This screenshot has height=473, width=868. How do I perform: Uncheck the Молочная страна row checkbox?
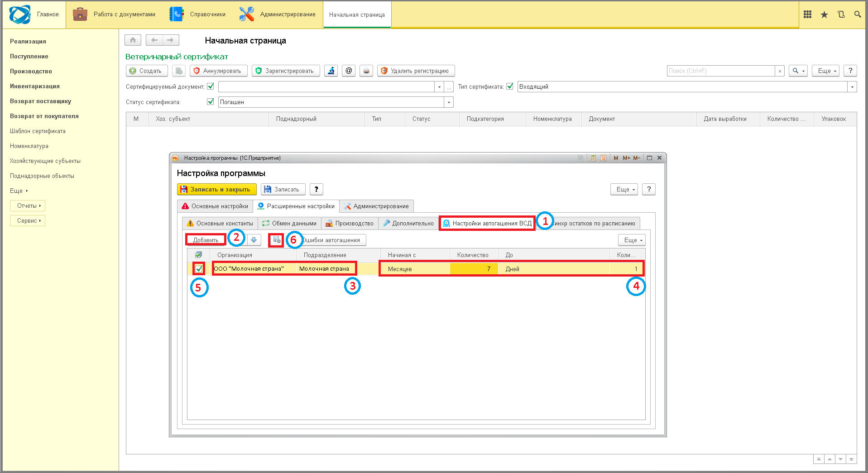(x=198, y=269)
